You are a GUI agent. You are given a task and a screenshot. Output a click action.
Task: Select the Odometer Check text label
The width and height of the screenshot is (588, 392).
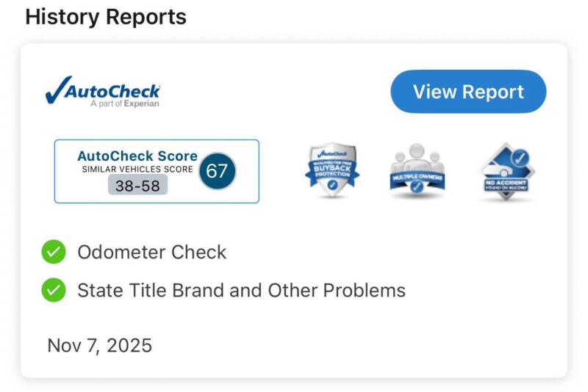151,253
